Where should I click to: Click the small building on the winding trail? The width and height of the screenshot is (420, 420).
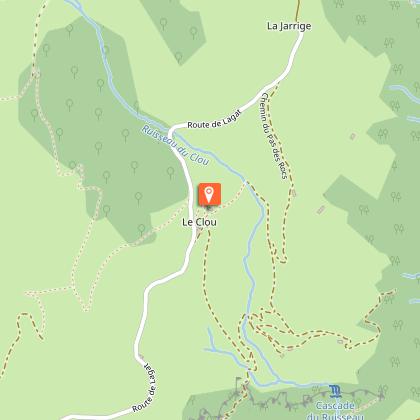pyautogui.click(x=340, y=342)
